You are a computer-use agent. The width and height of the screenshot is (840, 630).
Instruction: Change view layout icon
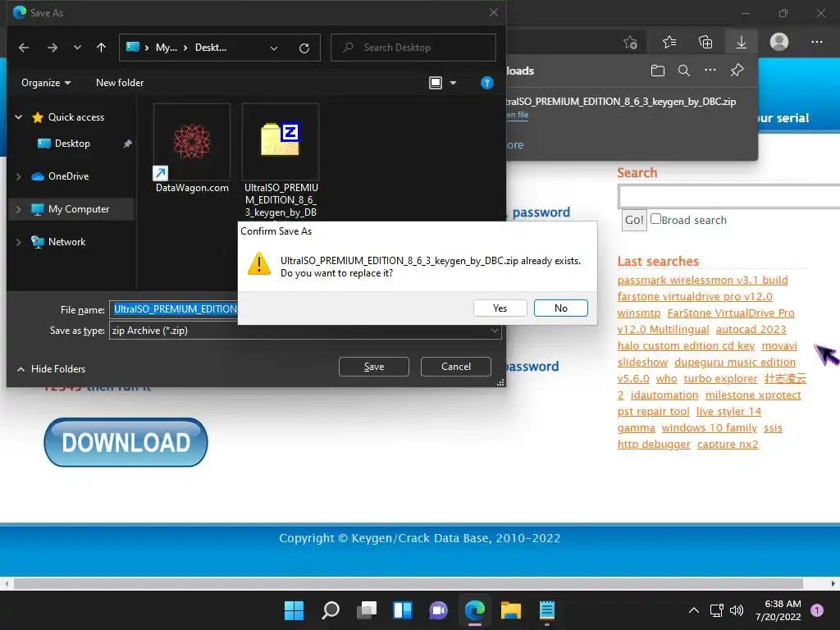tap(436, 83)
